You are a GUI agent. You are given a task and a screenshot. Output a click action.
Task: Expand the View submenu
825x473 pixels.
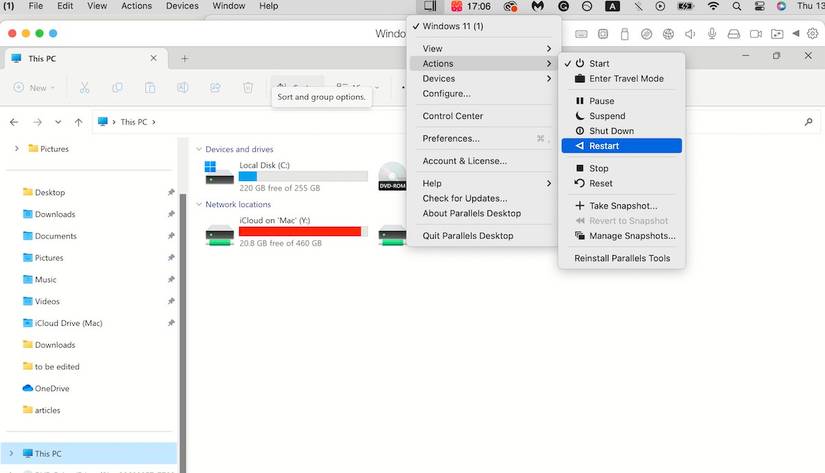pyautogui.click(x=484, y=48)
